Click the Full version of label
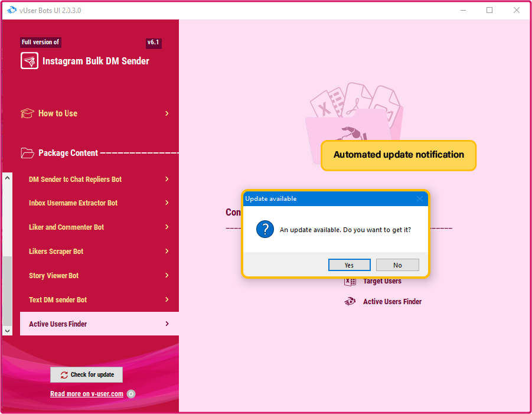Screen dimensions: 532x414 tap(40, 42)
